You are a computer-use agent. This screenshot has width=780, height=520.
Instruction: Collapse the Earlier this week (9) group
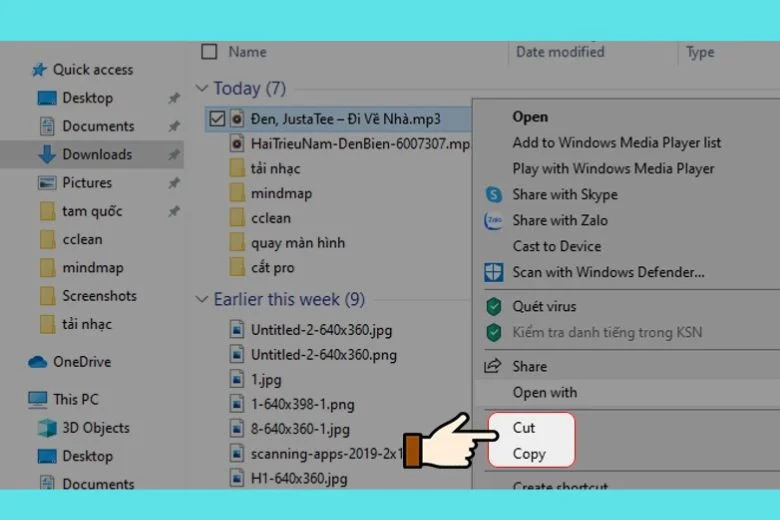tap(201, 299)
